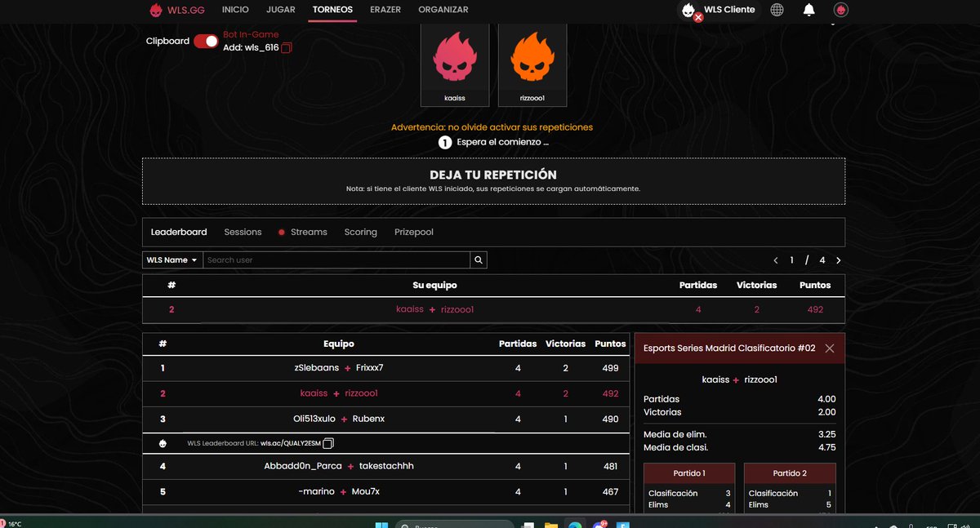The image size is (980, 528).
Task: Click the Media de elim. value 3.25
Action: pos(826,434)
